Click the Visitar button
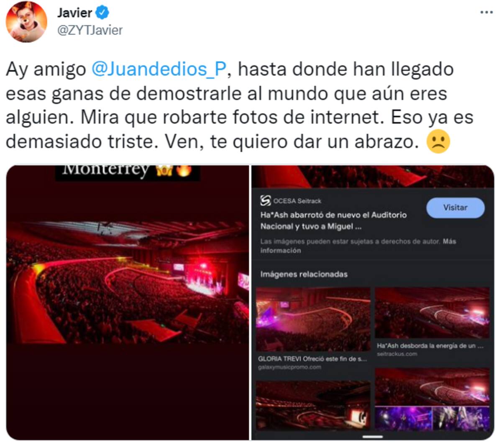 click(x=455, y=208)
